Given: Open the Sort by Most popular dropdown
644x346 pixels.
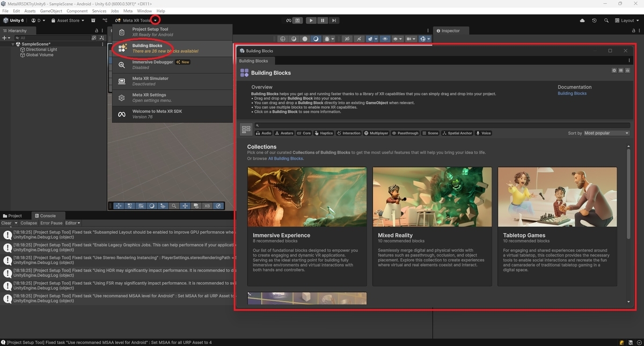Looking at the screenshot, I should 606,133.
